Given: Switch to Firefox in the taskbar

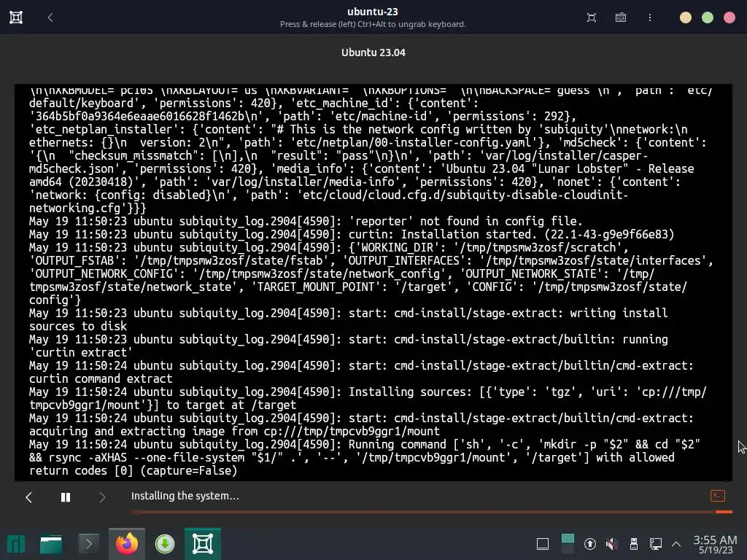Looking at the screenshot, I should pos(127,544).
